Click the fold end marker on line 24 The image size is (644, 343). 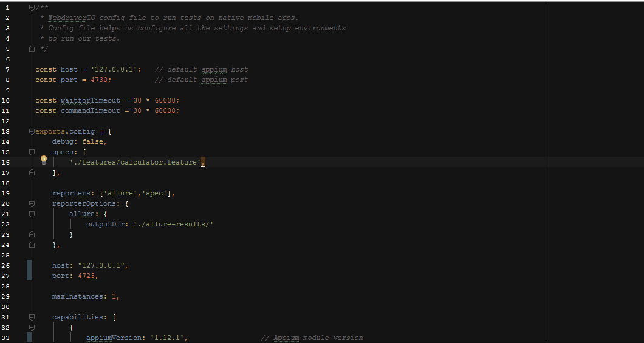click(x=32, y=245)
